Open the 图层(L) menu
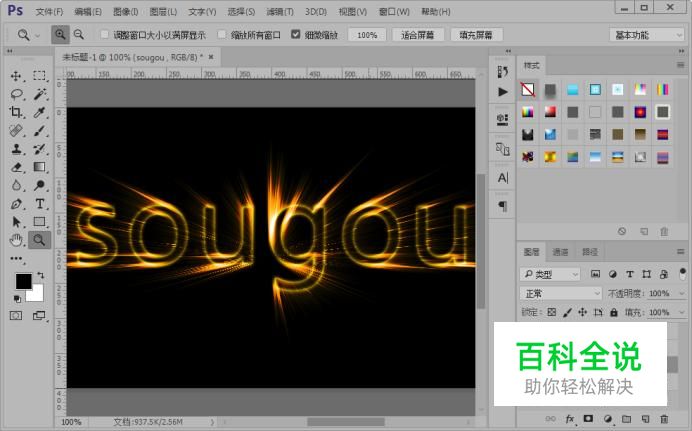692x431 pixels. pyautogui.click(x=163, y=12)
